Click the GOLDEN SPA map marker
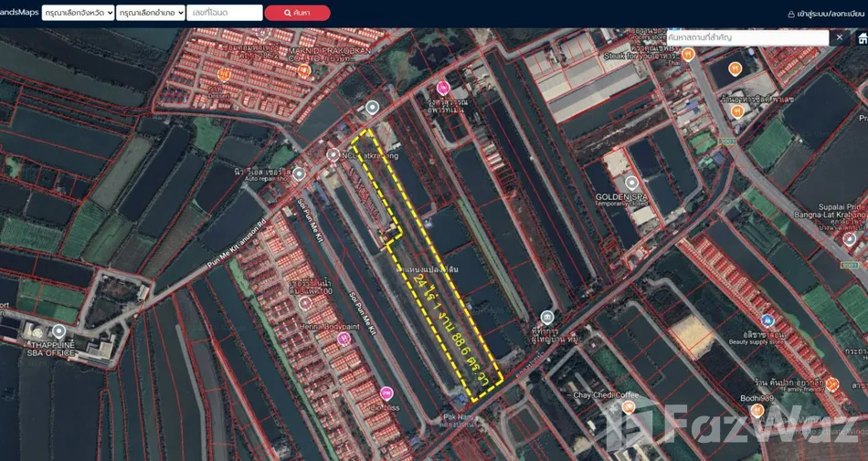The width and height of the screenshot is (868, 461). [630, 183]
